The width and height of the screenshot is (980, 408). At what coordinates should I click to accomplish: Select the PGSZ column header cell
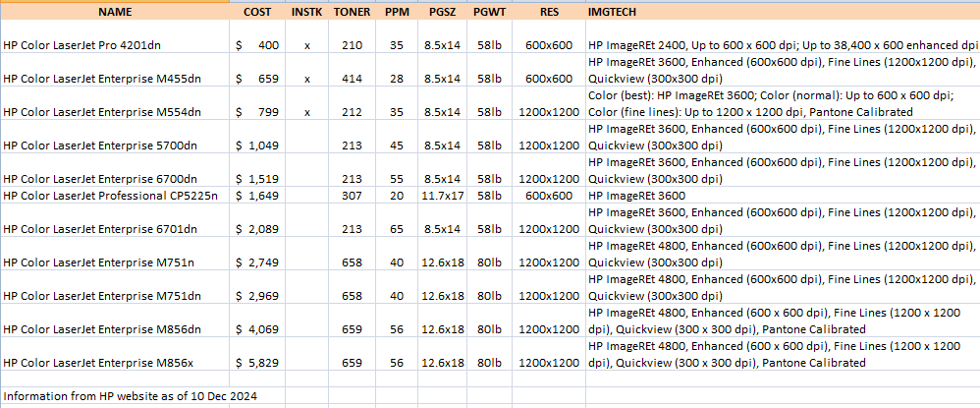(442, 12)
